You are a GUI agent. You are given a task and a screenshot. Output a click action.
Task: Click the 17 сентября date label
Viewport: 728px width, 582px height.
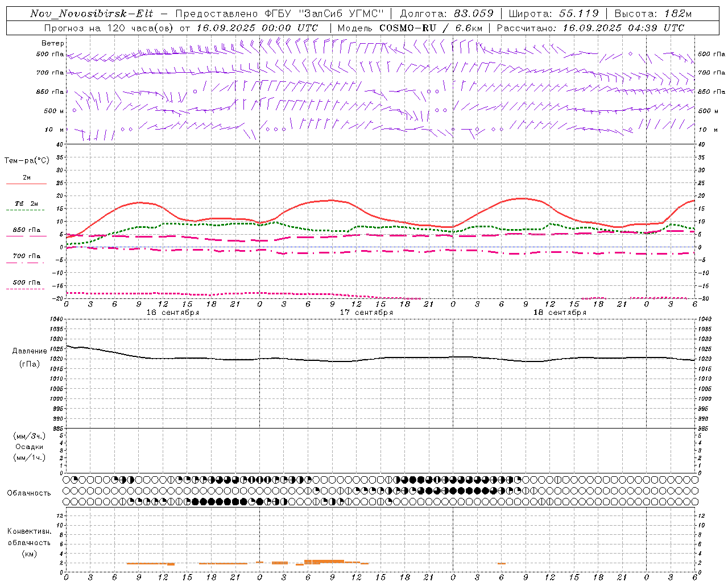click(x=366, y=313)
